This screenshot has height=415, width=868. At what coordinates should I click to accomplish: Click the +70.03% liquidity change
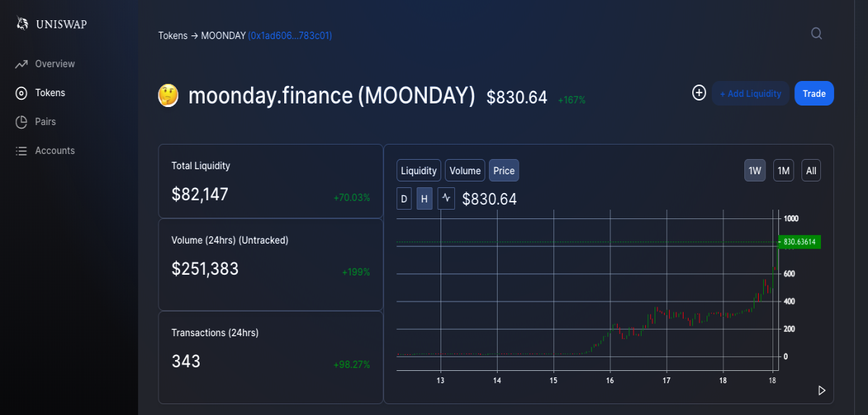[x=352, y=197]
